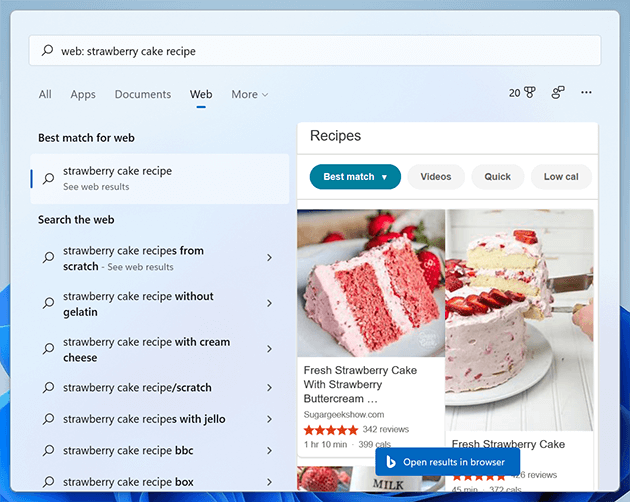Click search icon beside 'recipe without gelatin' suggestion
630x502 pixels.
[48, 303]
